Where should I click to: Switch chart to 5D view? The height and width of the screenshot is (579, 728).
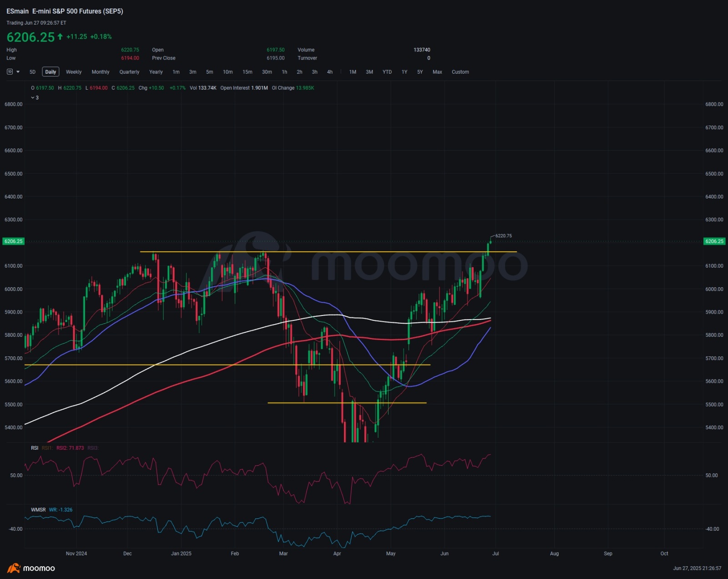point(32,72)
